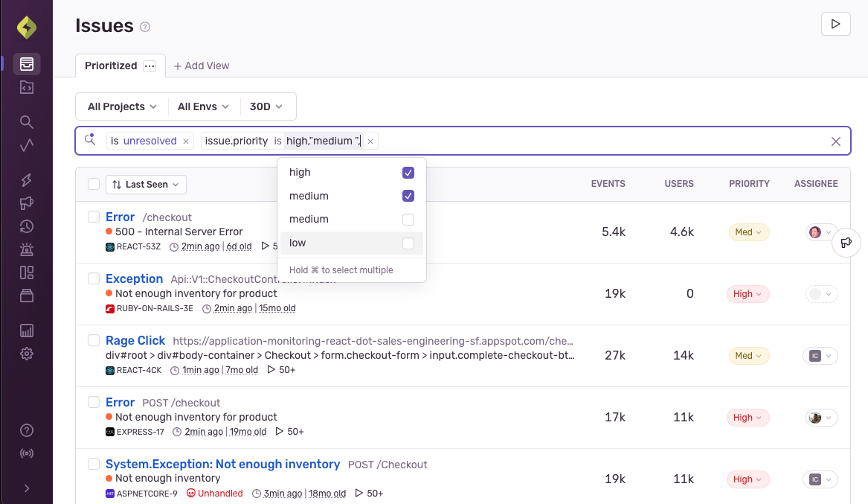Viewport: 868px width, 504px height.
Task: Open the Error POST /checkout issue link
Action: [120, 402]
